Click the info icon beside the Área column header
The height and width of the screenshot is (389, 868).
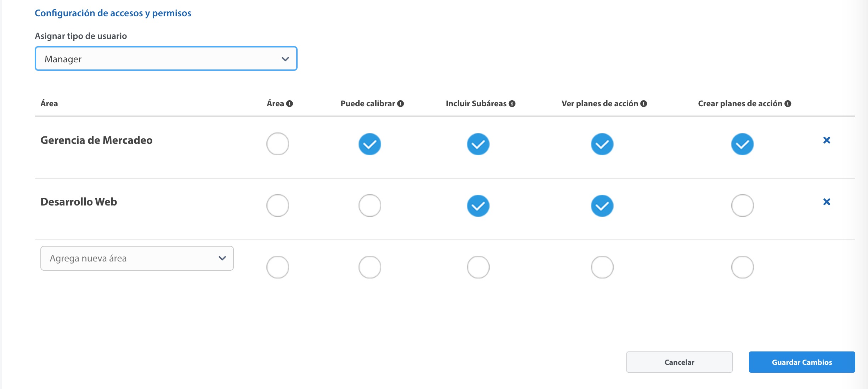(289, 104)
